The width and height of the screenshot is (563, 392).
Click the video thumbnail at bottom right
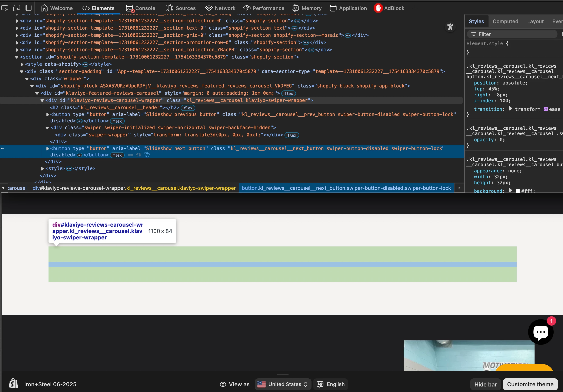coord(469,355)
